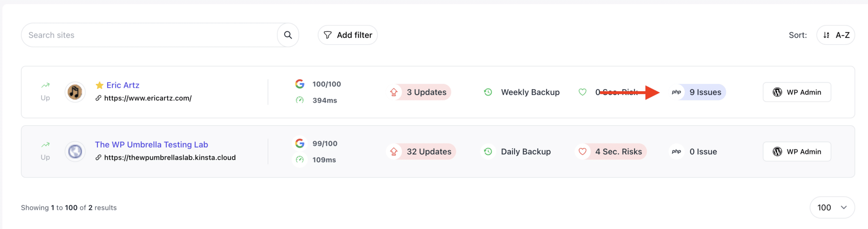Open the Add filter menu

click(348, 35)
